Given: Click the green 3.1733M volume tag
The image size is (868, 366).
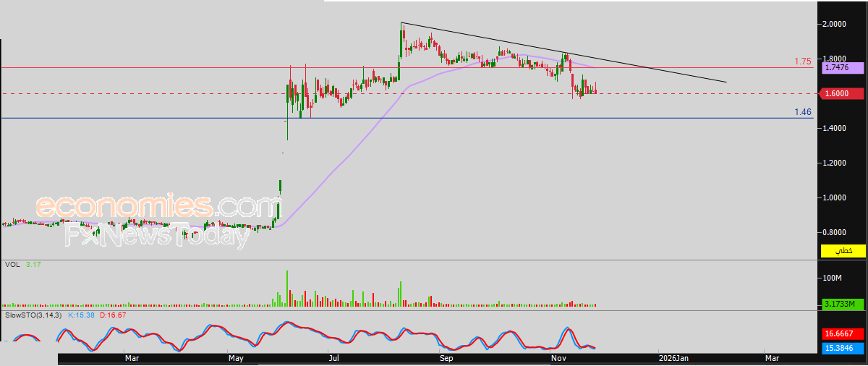Looking at the screenshot, I should (x=843, y=304).
